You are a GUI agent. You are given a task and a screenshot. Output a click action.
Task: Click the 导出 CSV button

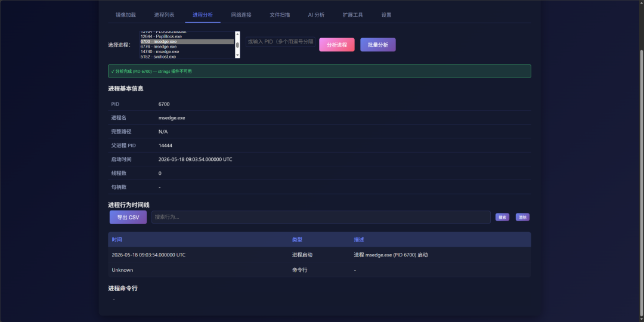coord(128,217)
